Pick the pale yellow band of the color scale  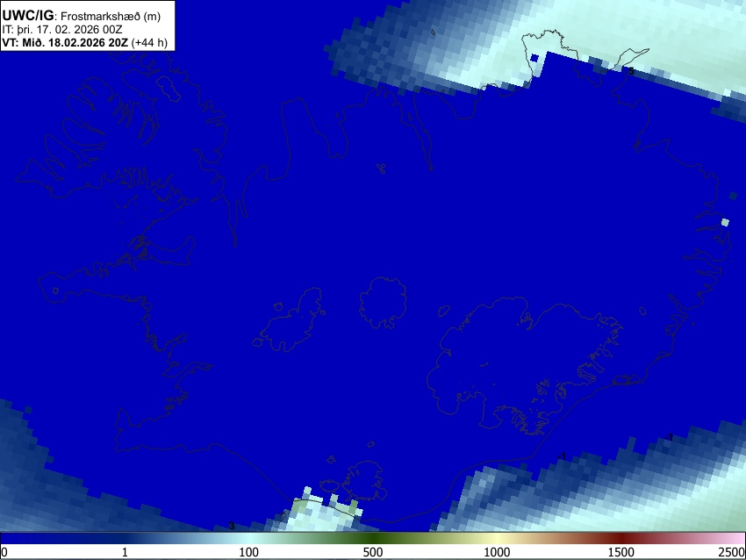[x=497, y=538]
